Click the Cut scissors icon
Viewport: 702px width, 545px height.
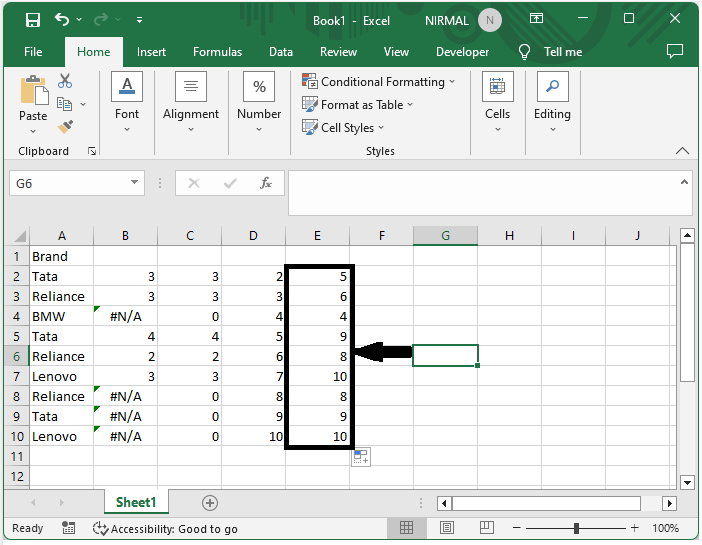pyautogui.click(x=65, y=81)
